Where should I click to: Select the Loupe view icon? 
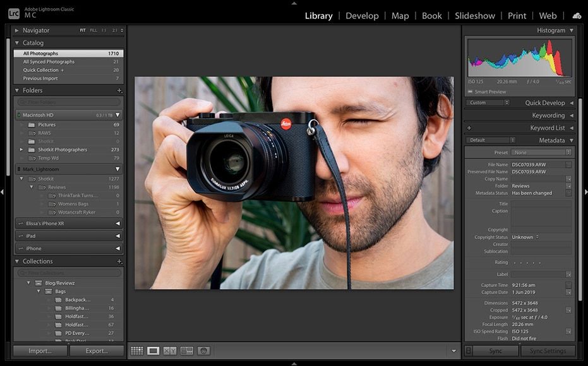pyautogui.click(x=153, y=351)
